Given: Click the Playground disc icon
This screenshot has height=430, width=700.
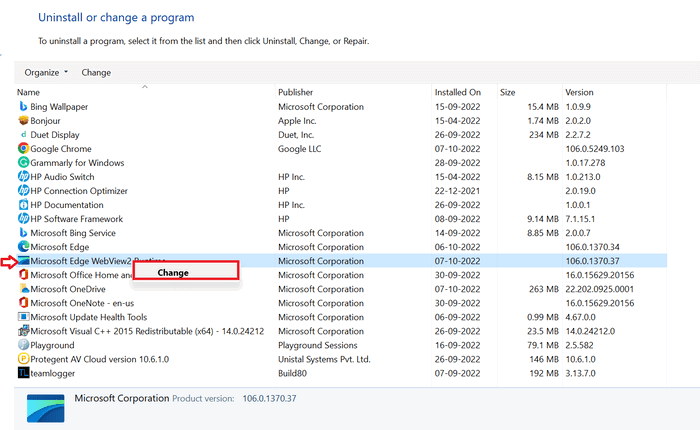Looking at the screenshot, I should (23, 345).
